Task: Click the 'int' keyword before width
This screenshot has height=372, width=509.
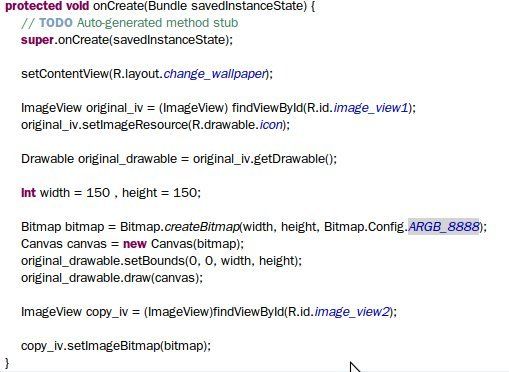Action: [x=28, y=193]
